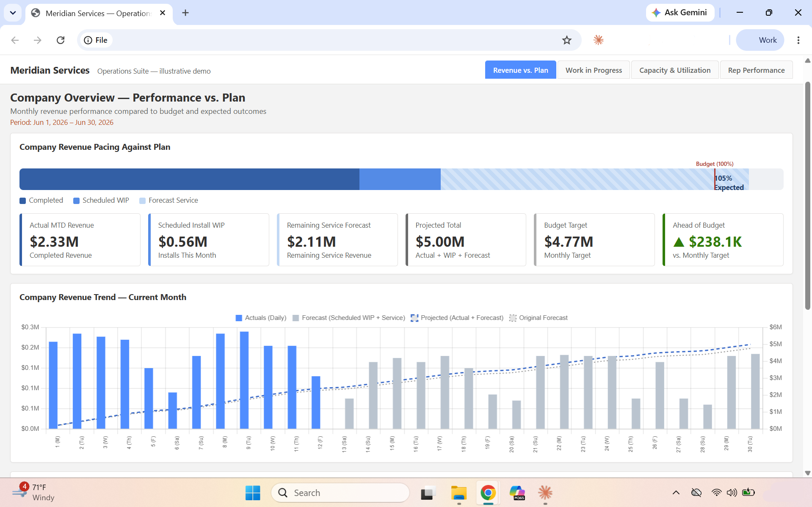Click the Projected Total $5.00M value

point(440,242)
